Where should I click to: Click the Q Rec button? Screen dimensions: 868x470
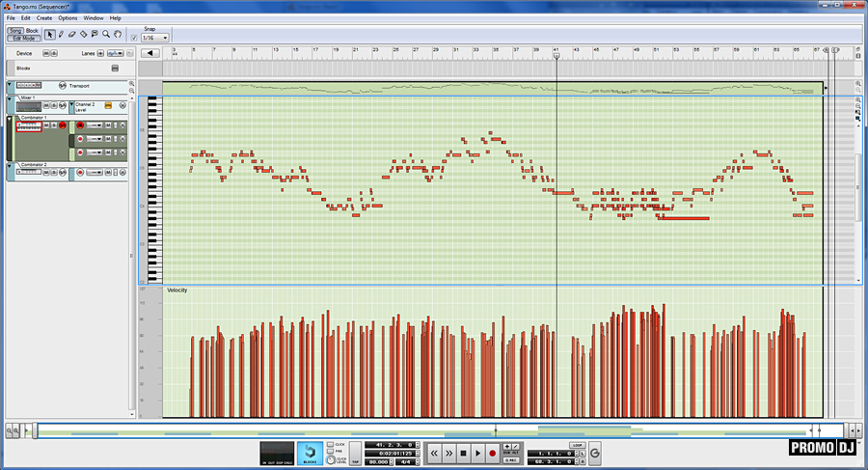click(x=511, y=460)
